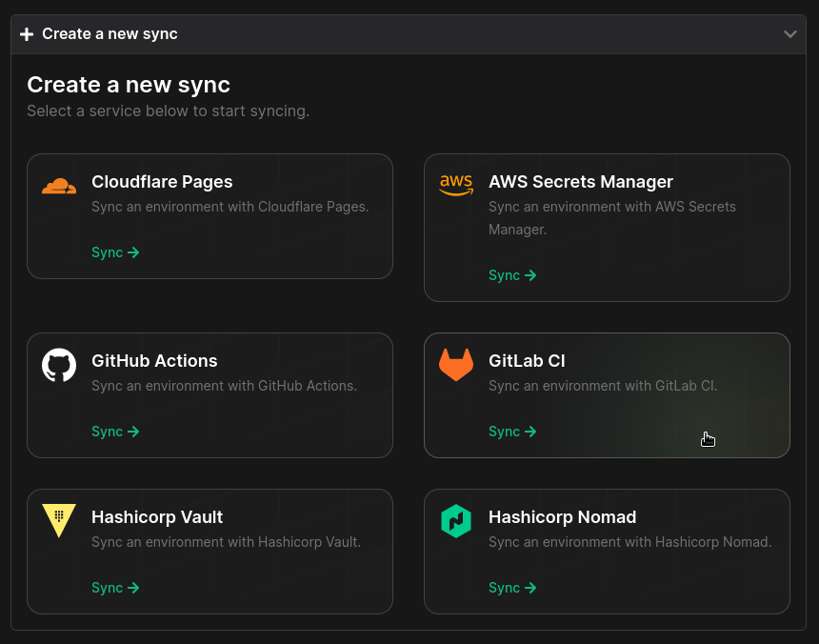Screen dimensions: 819x644
Task: Click the GitLab CI fox logo
Action: 456,364
